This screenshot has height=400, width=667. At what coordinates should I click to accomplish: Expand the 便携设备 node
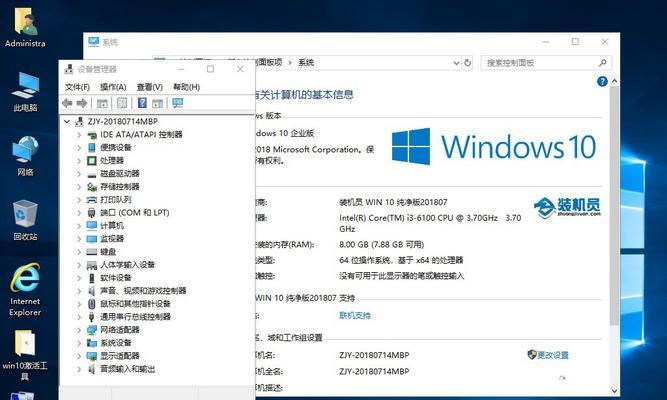point(79,148)
